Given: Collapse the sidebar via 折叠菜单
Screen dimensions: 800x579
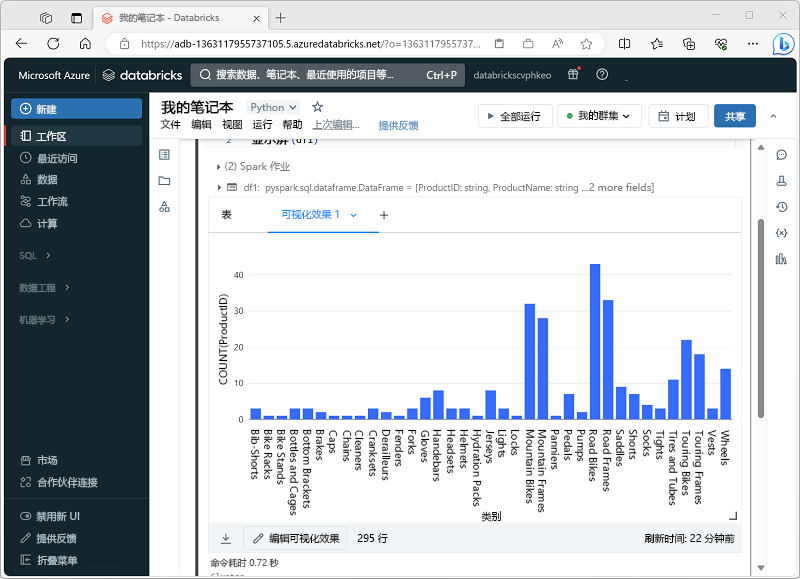Looking at the screenshot, I should (x=48, y=560).
